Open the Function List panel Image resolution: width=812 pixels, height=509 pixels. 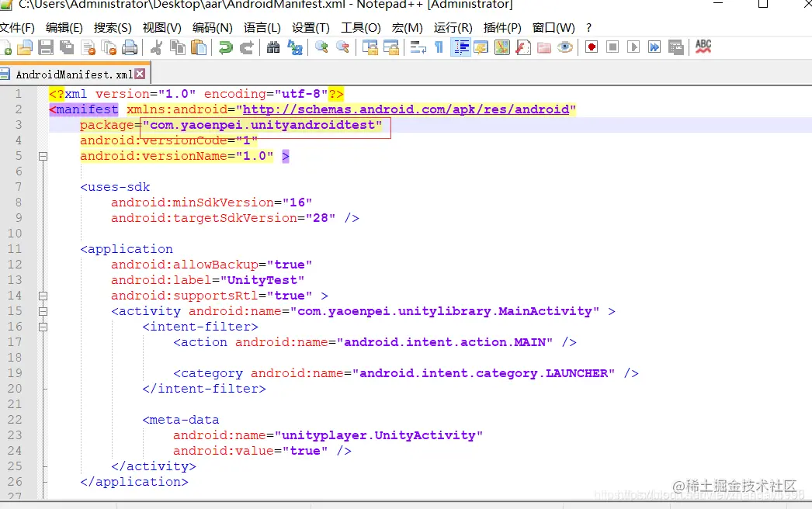pyautogui.click(x=523, y=47)
